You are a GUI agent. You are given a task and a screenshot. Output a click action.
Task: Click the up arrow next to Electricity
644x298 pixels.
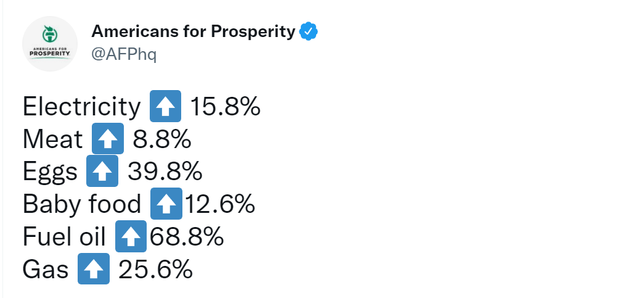[165, 106]
